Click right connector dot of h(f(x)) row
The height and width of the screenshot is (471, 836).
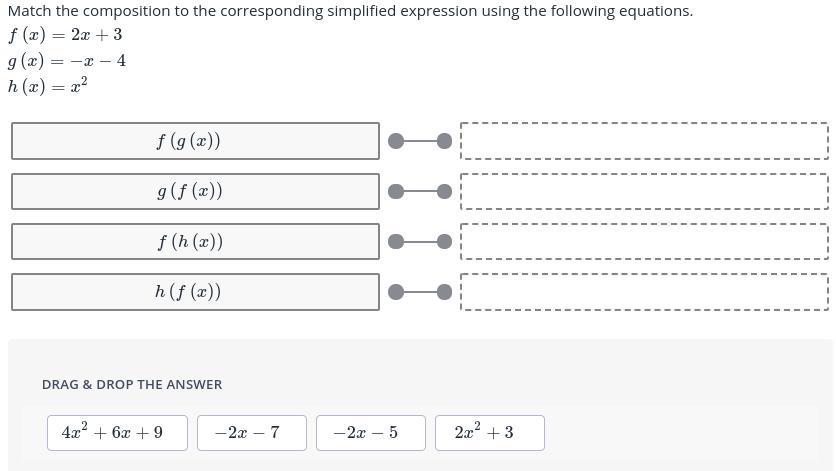443,292
